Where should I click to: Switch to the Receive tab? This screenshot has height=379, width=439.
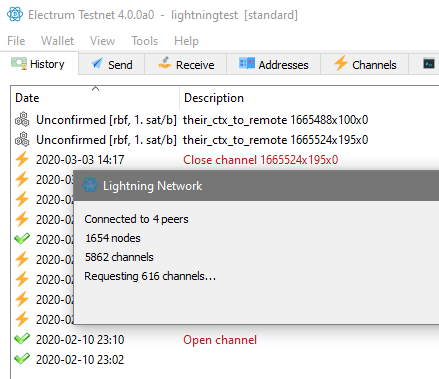pyautogui.click(x=186, y=64)
